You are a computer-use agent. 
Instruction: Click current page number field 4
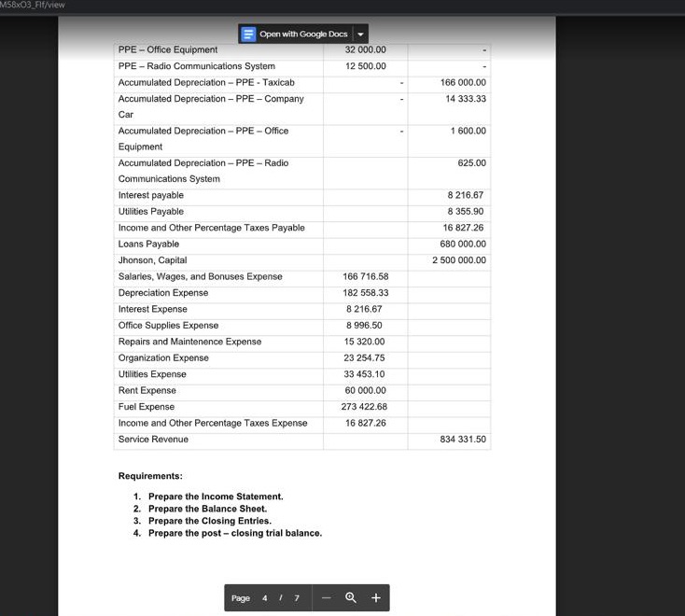[x=265, y=598]
